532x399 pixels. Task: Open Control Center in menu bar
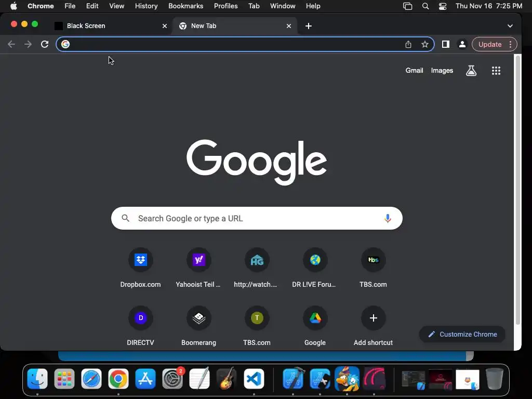443,6
